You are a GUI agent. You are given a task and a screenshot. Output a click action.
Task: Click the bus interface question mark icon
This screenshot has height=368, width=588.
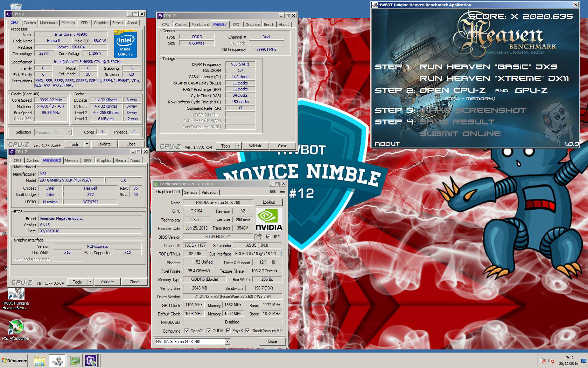[281, 254]
